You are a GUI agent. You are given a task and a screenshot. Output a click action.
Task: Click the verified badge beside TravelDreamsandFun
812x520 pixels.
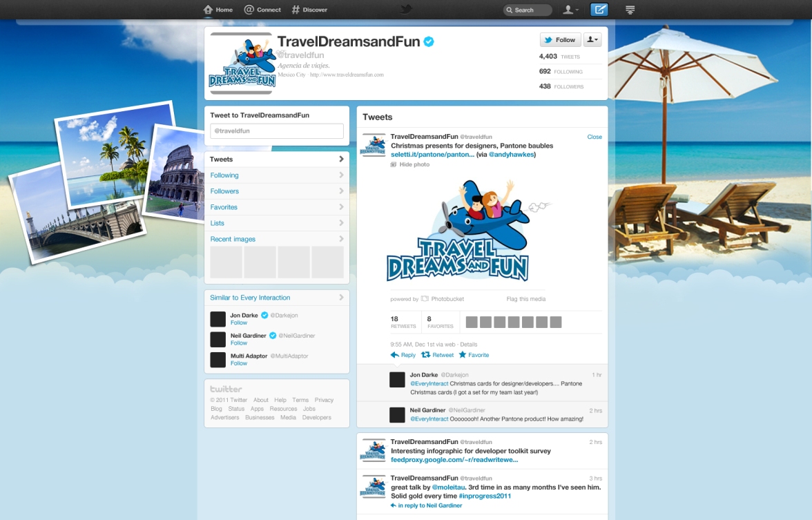[429, 41]
